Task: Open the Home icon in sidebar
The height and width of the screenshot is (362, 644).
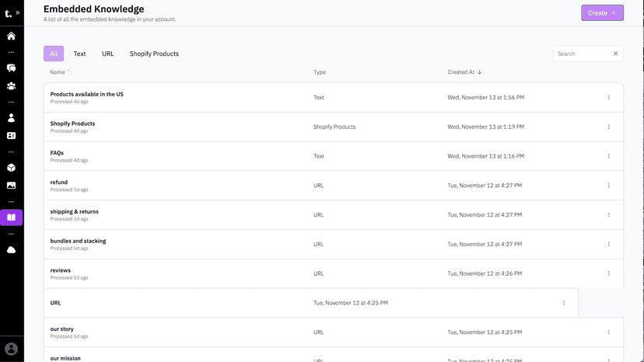Action: (x=11, y=36)
